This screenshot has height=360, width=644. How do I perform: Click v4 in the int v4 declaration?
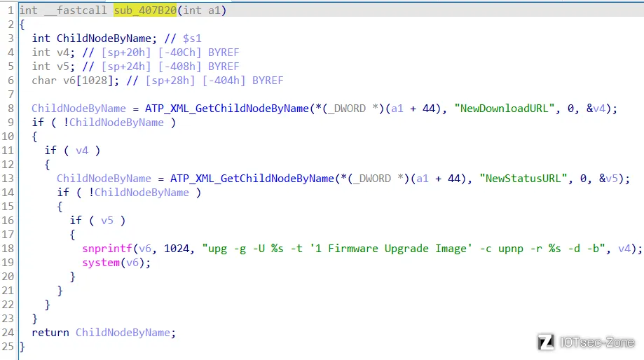pyautogui.click(x=63, y=52)
